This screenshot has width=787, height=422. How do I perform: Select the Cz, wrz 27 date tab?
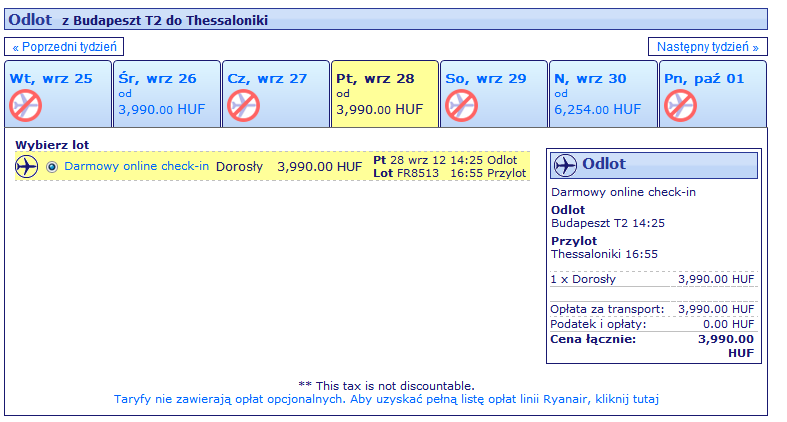coord(276,94)
